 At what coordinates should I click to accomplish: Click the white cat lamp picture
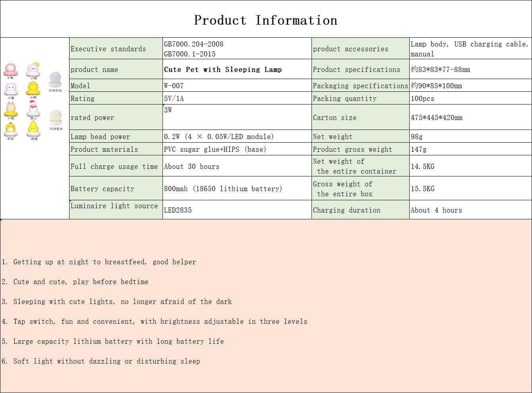tap(11, 89)
